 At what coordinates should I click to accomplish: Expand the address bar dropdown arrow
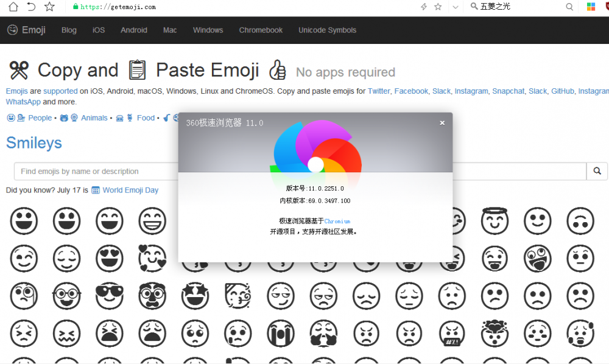click(x=455, y=7)
